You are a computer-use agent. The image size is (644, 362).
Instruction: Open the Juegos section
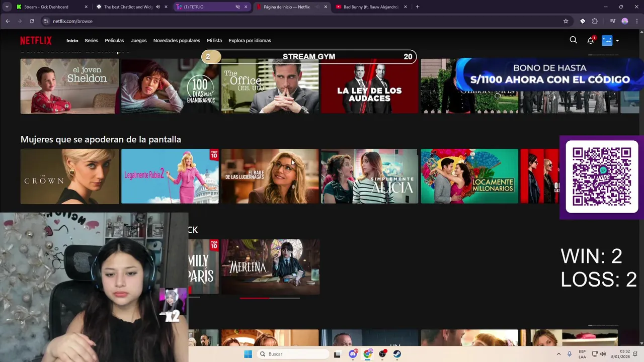(139, 41)
